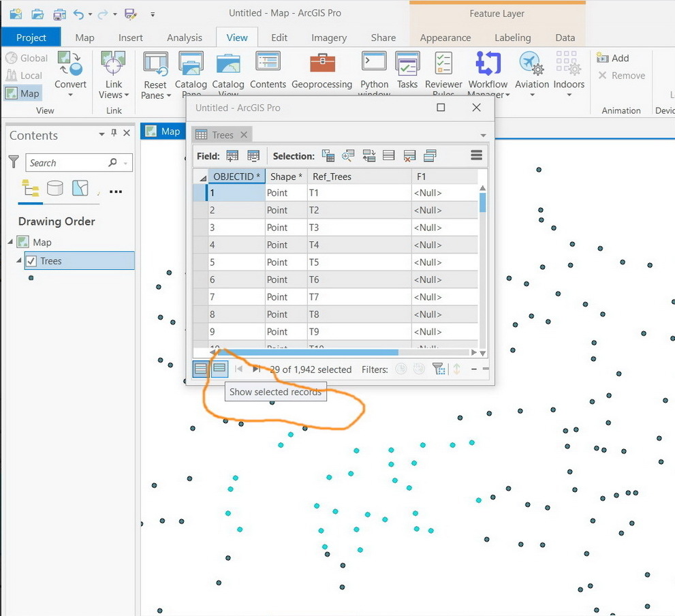The height and width of the screenshot is (616, 675).
Task: Select the row selector for record 5
Action: coord(201,262)
